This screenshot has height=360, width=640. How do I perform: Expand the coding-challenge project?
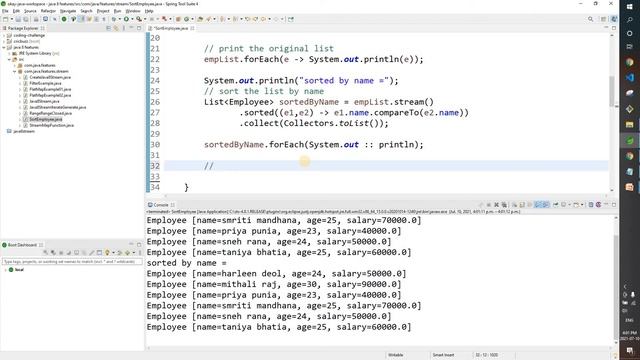[x=4, y=36]
